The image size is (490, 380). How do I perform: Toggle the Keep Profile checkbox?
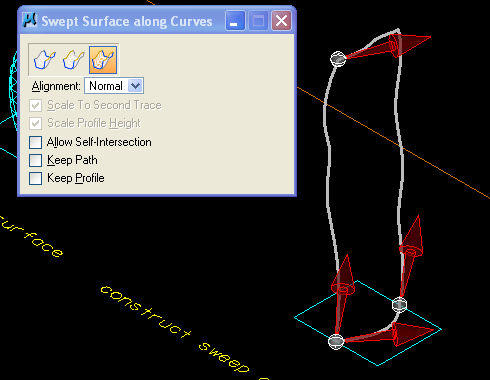35,178
